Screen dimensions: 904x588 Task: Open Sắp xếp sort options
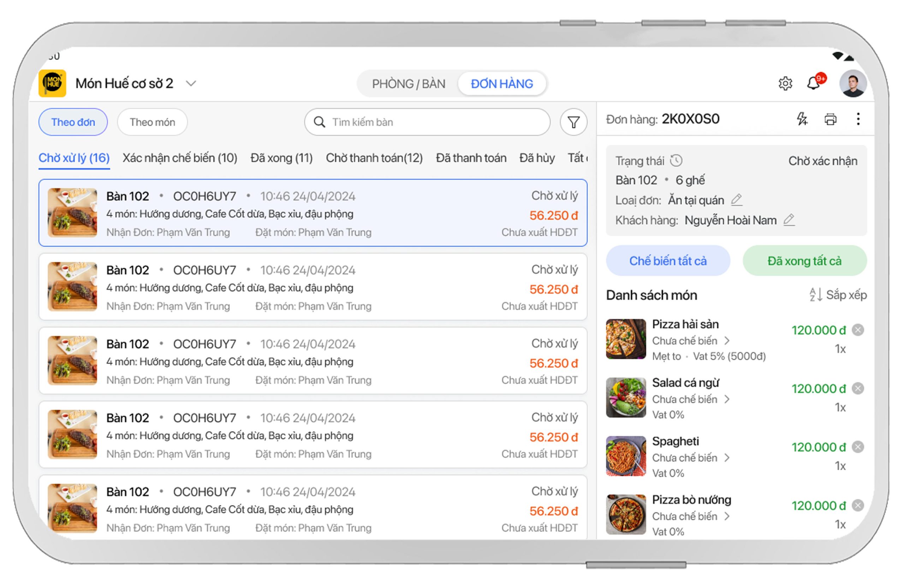(x=838, y=295)
